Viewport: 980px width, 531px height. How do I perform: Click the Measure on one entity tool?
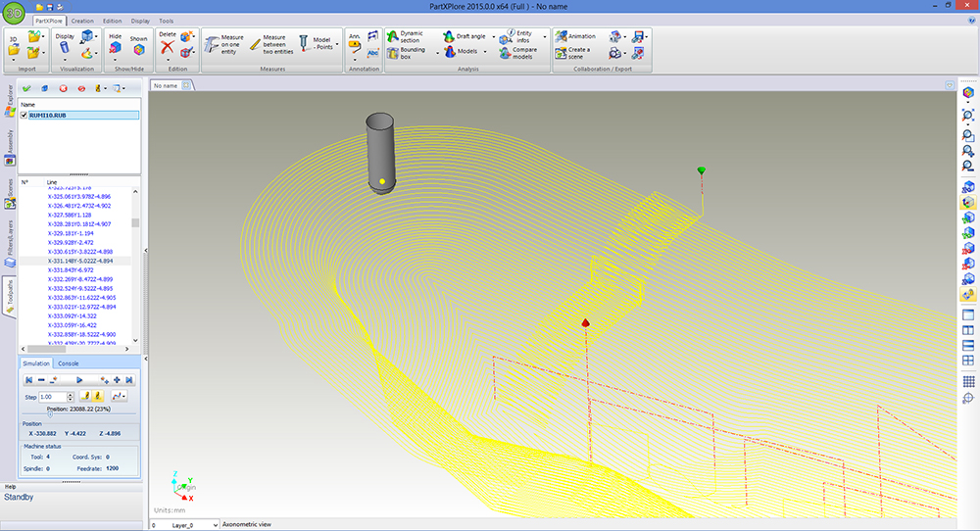[224, 44]
